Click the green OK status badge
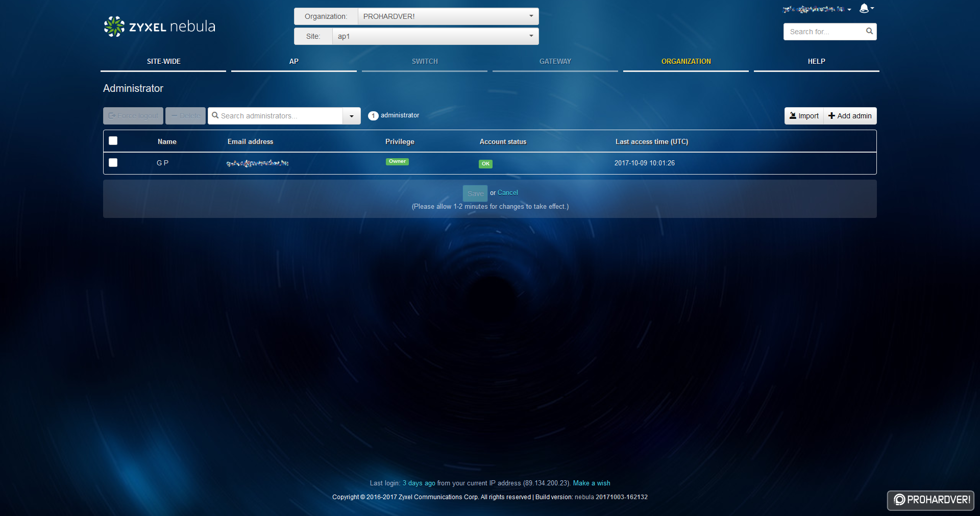Image resolution: width=980 pixels, height=516 pixels. click(485, 164)
